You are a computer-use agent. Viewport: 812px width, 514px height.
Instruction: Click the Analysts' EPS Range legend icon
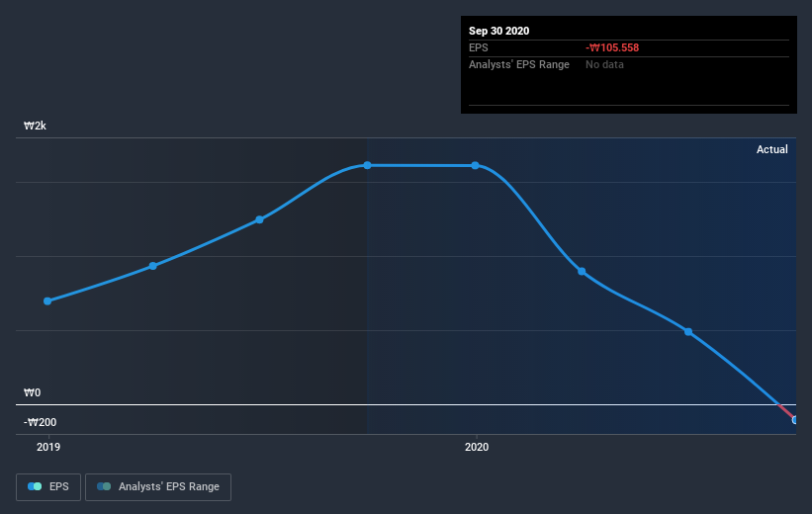(104, 486)
